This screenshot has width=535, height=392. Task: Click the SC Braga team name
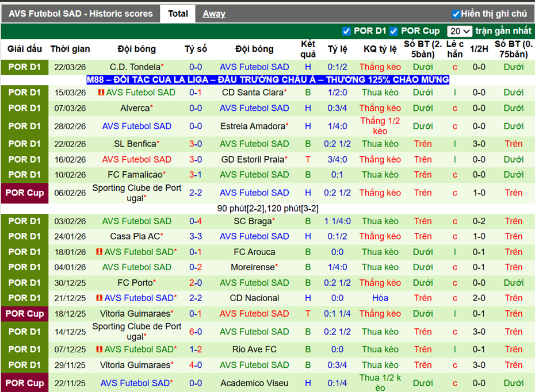[x=252, y=221]
